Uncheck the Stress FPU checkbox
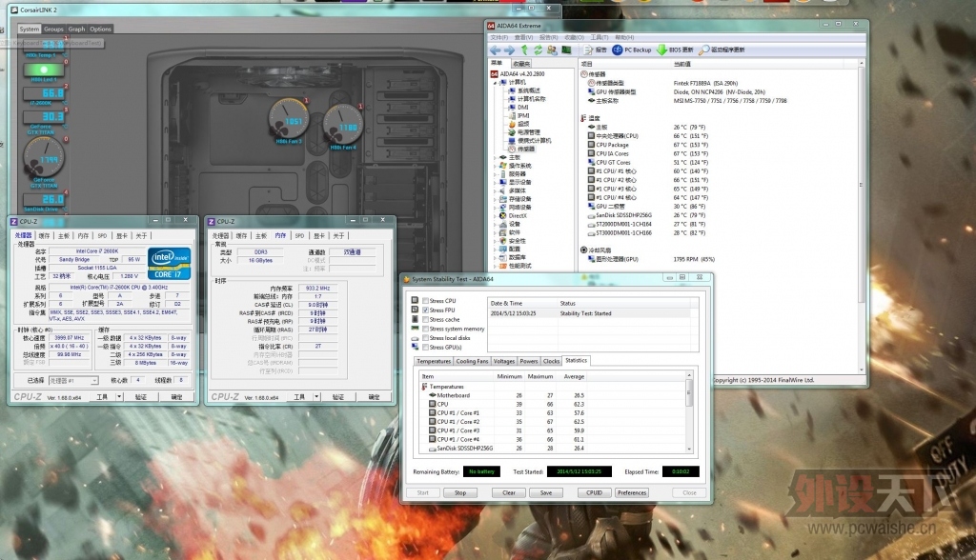The image size is (976, 560). (x=425, y=310)
